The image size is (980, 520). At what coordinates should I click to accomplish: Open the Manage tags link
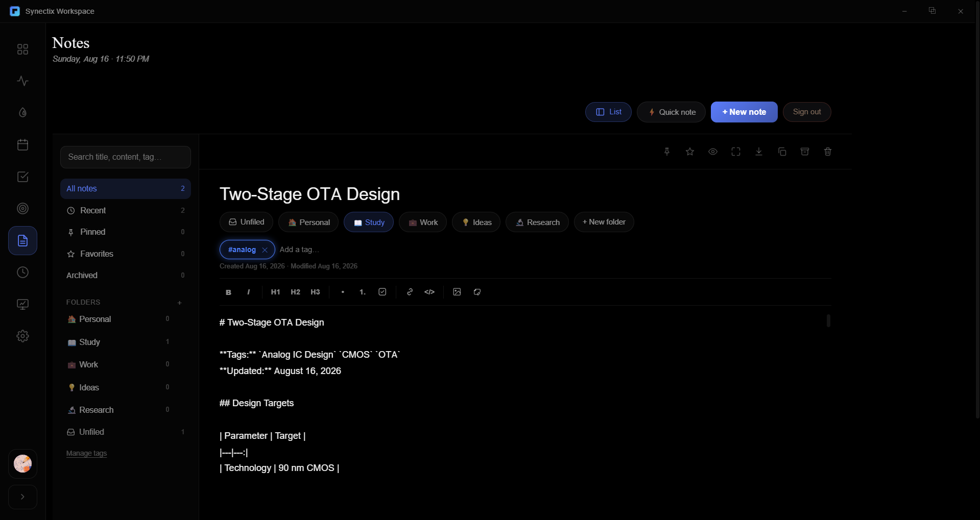pyautogui.click(x=86, y=453)
